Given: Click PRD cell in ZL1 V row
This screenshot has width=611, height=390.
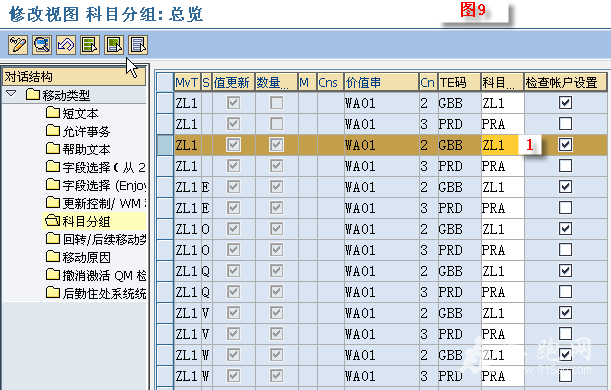Looking at the screenshot, I should pyautogui.click(x=459, y=334).
